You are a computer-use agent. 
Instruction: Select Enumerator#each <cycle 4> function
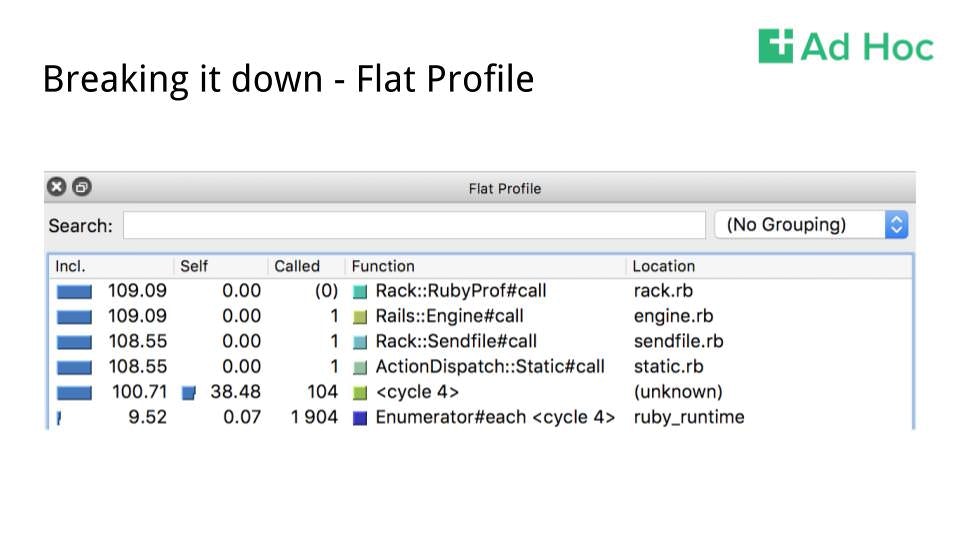[x=495, y=417]
